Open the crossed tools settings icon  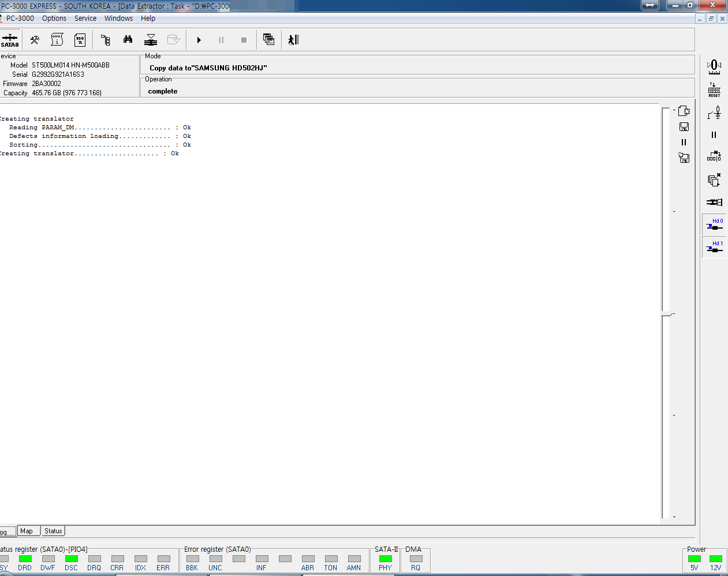[x=35, y=40]
